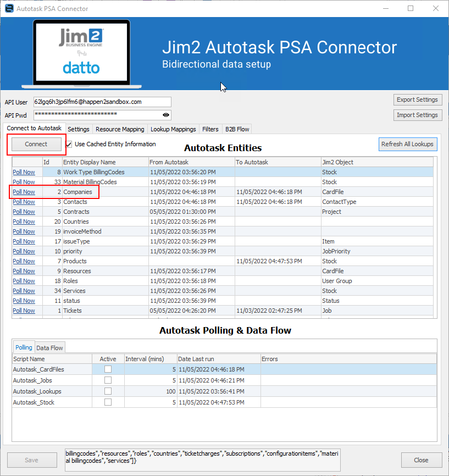Poll Now for Roles entity
The image size is (449, 476).
pos(24,281)
